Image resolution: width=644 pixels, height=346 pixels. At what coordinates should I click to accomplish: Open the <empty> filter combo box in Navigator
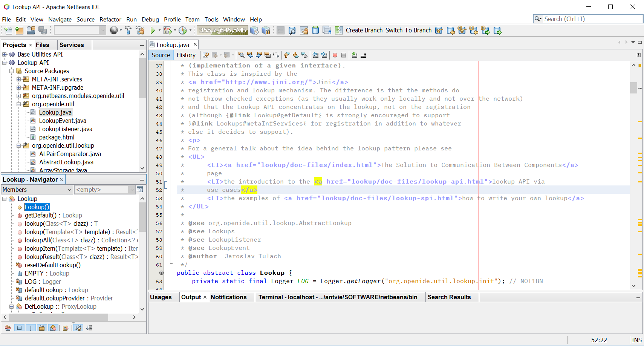pyautogui.click(x=105, y=190)
